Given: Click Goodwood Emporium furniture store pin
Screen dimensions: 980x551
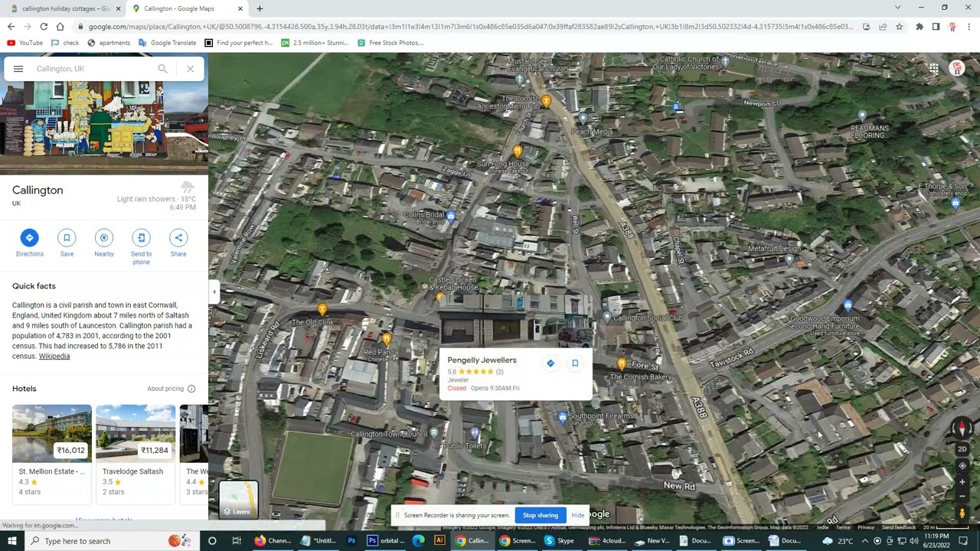Looking at the screenshot, I should pyautogui.click(x=848, y=306).
